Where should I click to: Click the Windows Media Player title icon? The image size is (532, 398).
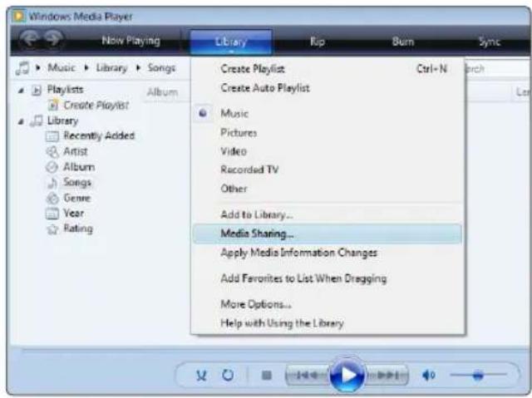19,16
